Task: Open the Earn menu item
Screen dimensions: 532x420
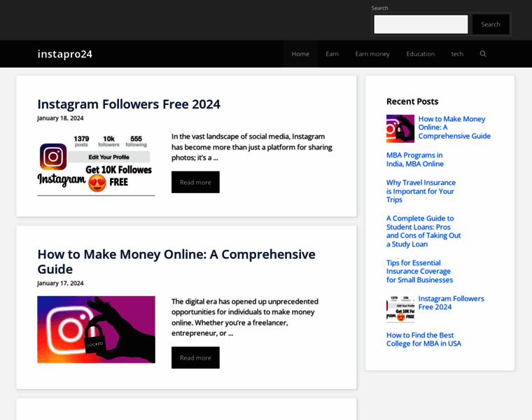Action: click(x=332, y=54)
